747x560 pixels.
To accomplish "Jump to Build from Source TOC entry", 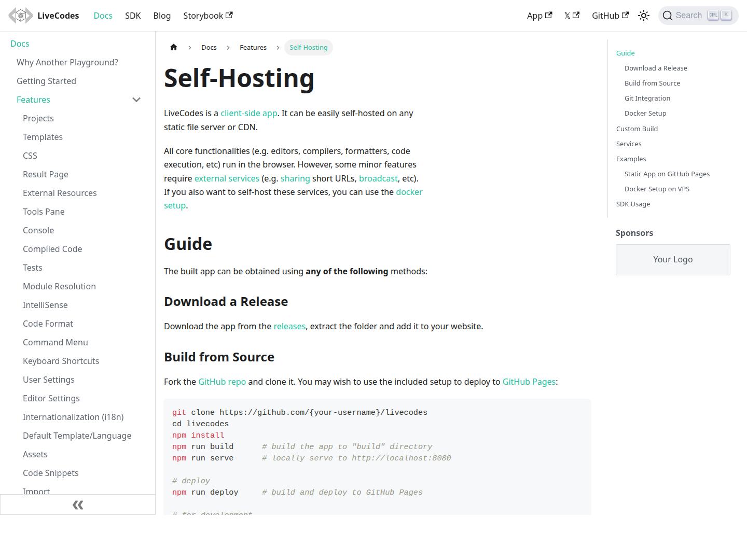I will (652, 83).
